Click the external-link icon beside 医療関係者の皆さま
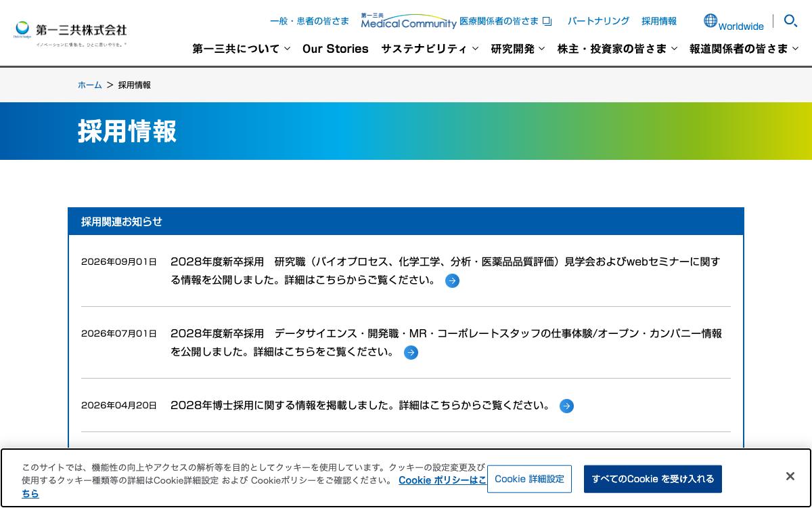 547,21
